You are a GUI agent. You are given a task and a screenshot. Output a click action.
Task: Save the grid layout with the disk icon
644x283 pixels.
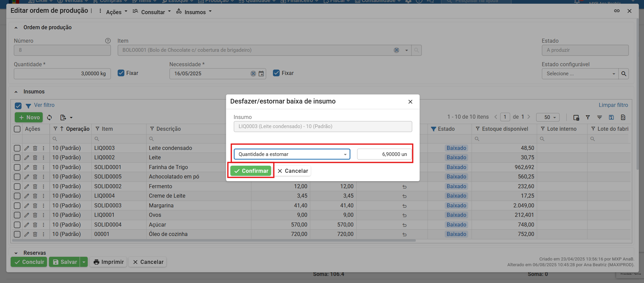coord(611,117)
